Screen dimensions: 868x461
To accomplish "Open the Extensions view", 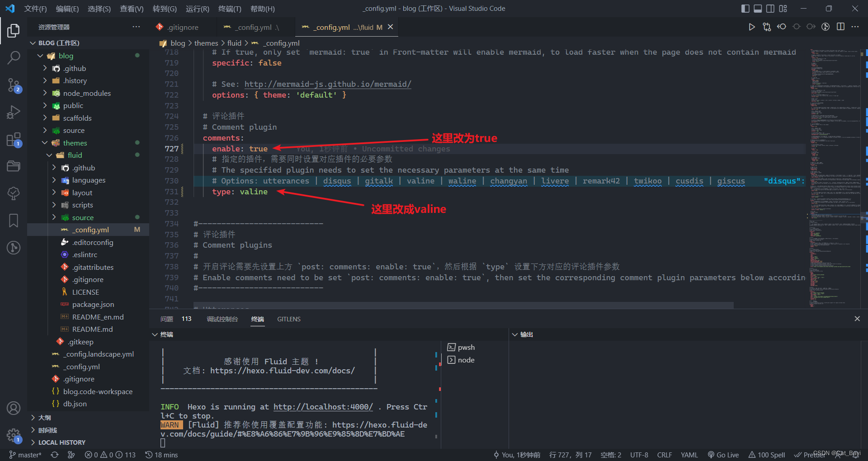I will tap(14, 140).
